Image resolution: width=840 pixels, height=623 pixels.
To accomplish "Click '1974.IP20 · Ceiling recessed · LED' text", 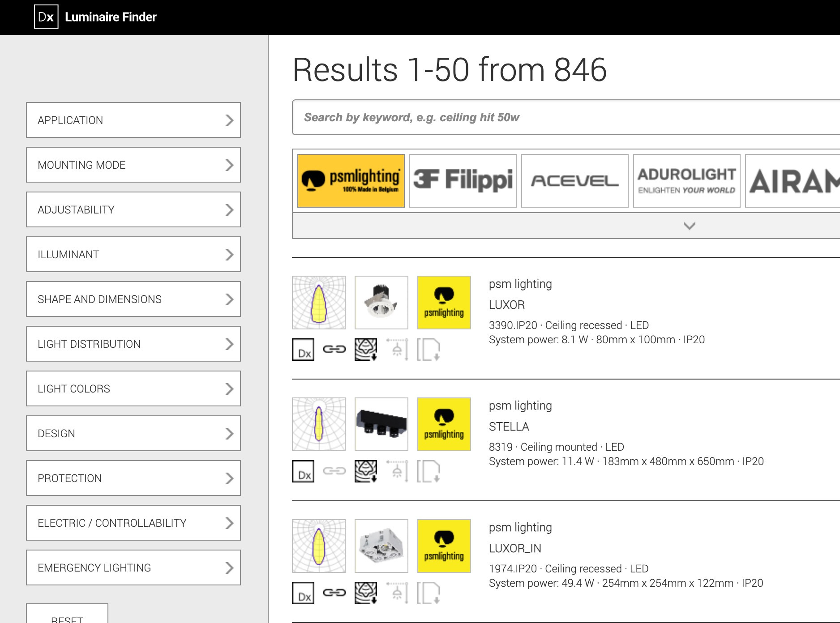I will (569, 569).
